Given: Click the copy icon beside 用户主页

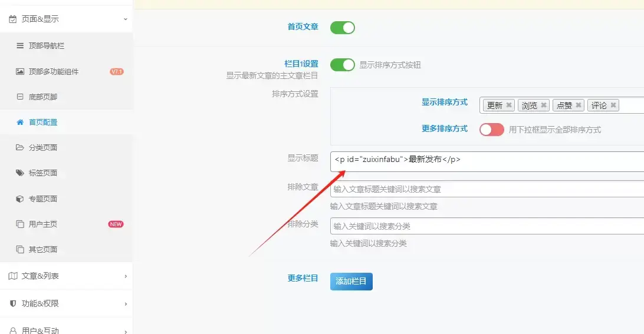Looking at the screenshot, I should 20,224.
